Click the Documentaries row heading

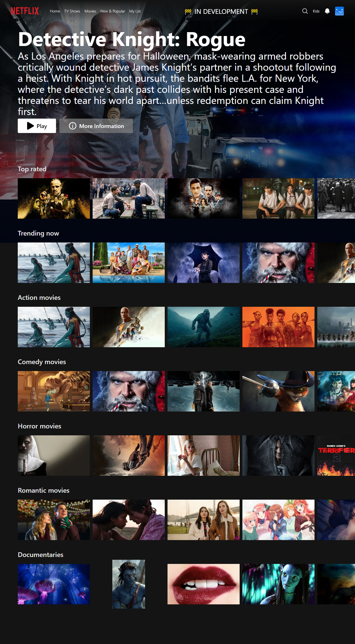pos(40,555)
